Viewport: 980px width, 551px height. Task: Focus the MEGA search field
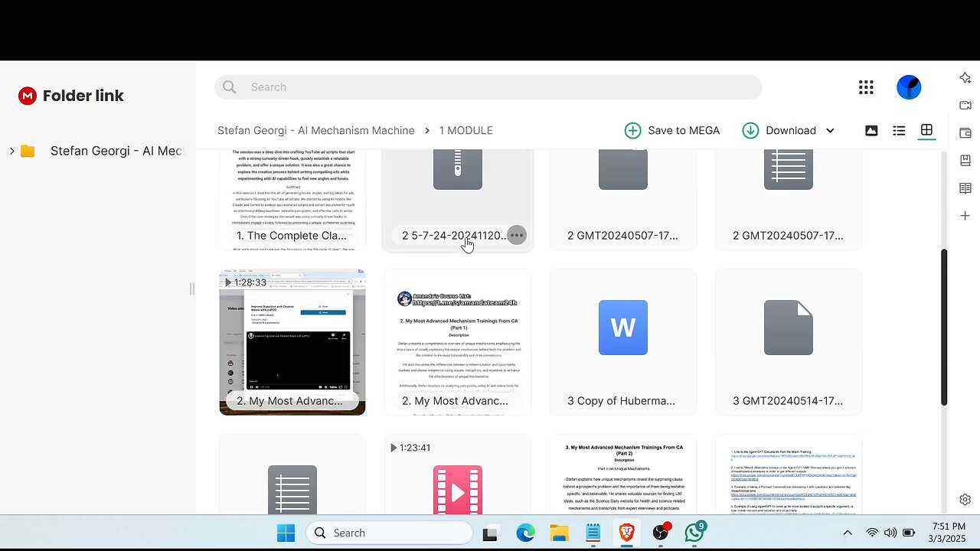tap(488, 87)
